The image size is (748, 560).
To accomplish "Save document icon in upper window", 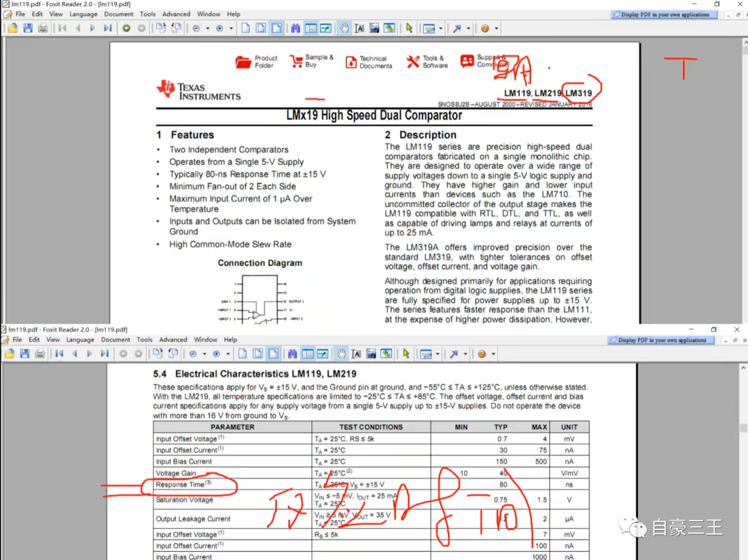I will 28,28.
